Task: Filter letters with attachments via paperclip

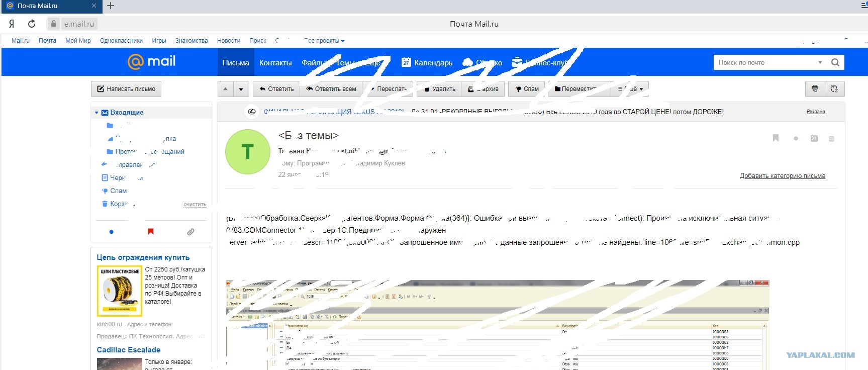Action: (x=190, y=232)
